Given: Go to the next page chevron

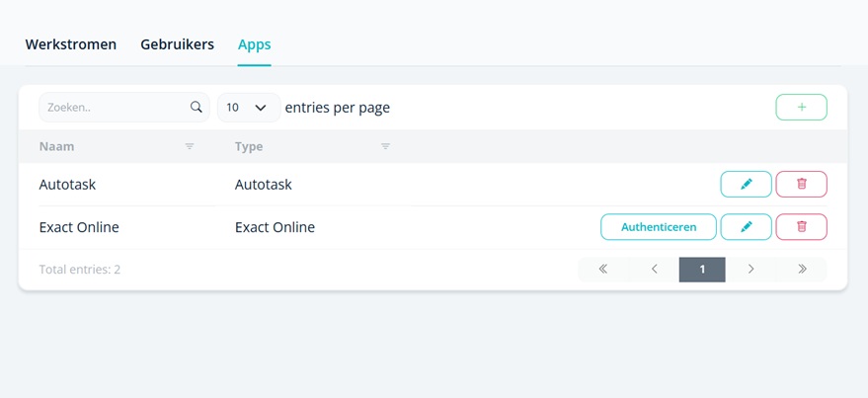Looking at the screenshot, I should 750,269.
